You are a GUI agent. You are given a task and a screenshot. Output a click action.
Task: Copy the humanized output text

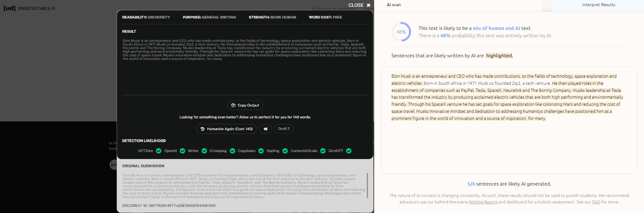point(245,105)
